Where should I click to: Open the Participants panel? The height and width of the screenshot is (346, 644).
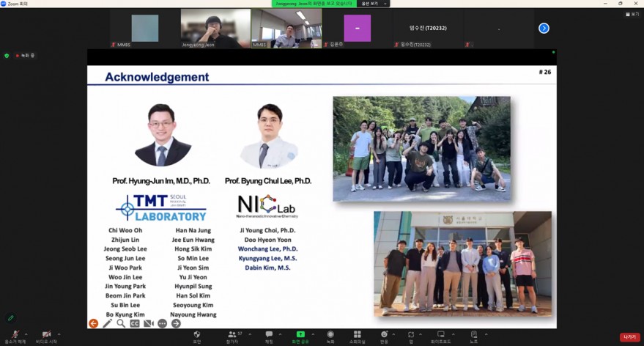pyautogui.click(x=233, y=334)
